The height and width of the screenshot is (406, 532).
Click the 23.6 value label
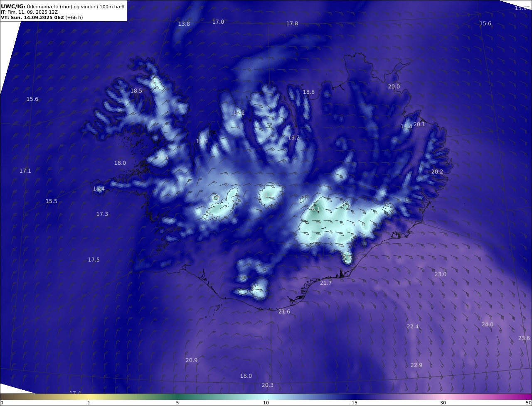pyautogui.click(x=524, y=338)
